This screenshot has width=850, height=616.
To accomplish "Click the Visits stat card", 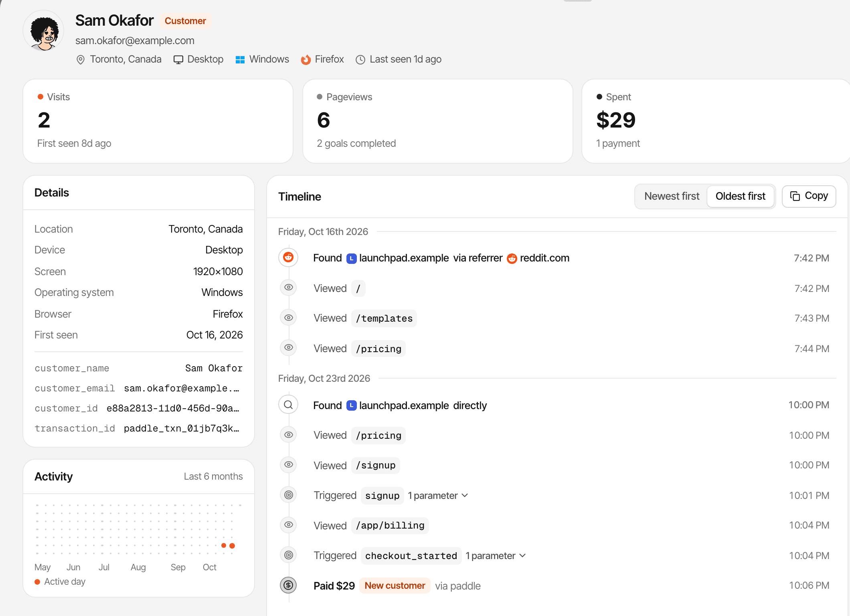I will [x=158, y=121].
